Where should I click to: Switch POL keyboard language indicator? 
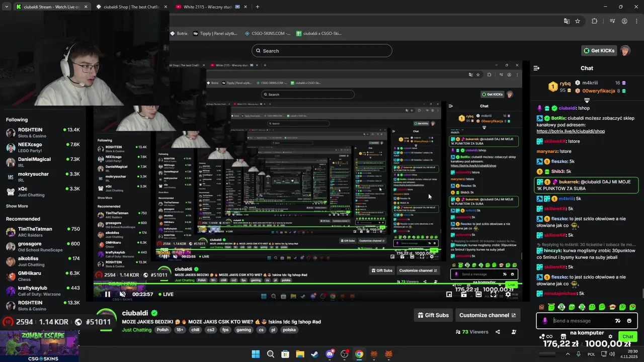[x=591, y=354]
